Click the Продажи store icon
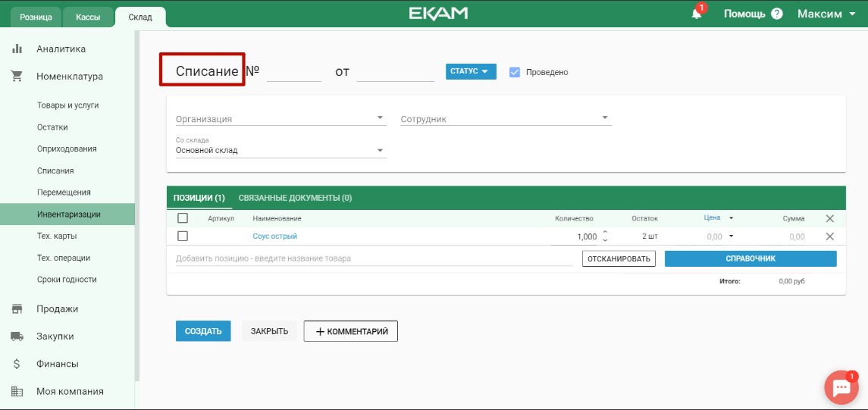The height and width of the screenshot is (410, 868). (x=17, y=308)
